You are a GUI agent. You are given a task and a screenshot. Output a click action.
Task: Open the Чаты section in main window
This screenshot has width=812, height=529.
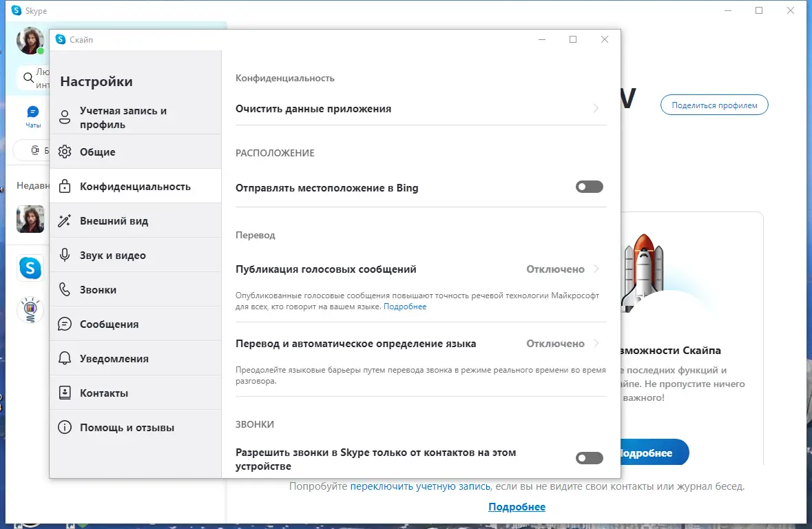point(32,114)
